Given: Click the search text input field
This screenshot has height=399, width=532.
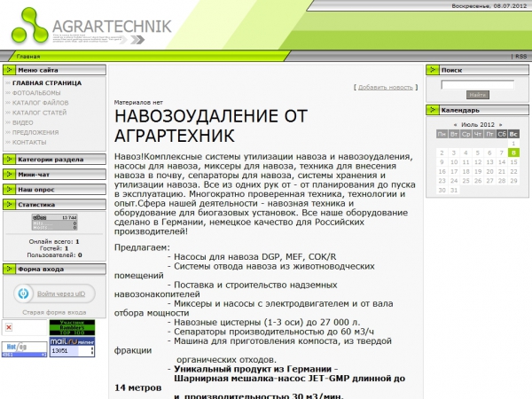Looking at the screenshot, I should click(477, 84).
